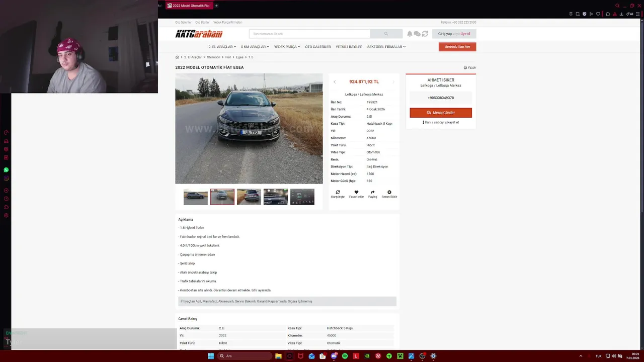Click Egea breadcrumb link
Screen dimensions: 644x362
coord(239,57)
